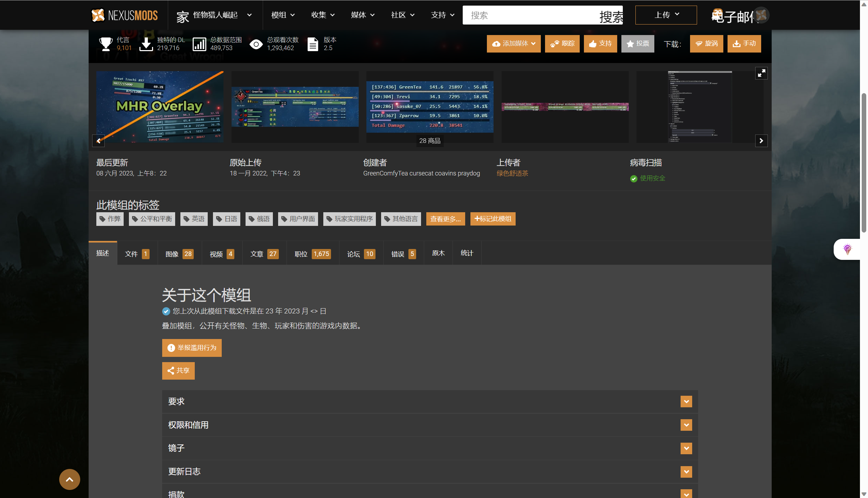Viewport: 868px width, 498px height.
Task: Click the 投票 vote star button
Action: (x=638, y=44)
